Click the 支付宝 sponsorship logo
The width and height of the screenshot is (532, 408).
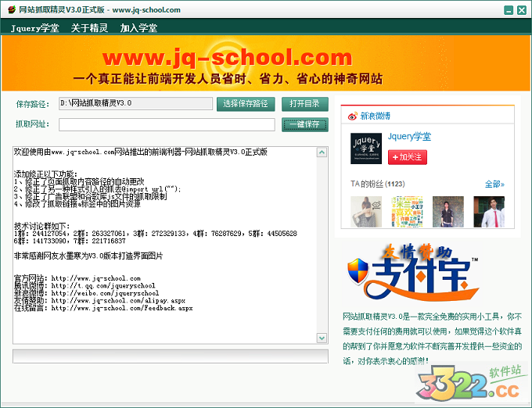pyautogui.click(x=413, y=273)
